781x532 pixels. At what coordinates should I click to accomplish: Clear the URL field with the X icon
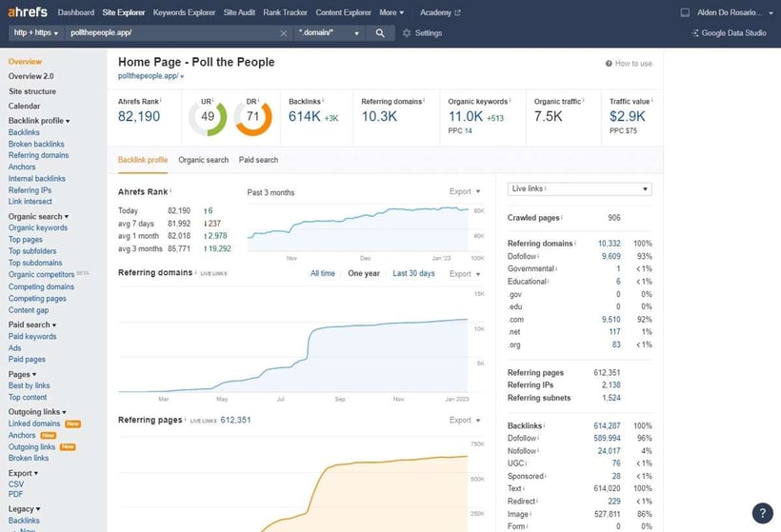click(x=284, y=33)
